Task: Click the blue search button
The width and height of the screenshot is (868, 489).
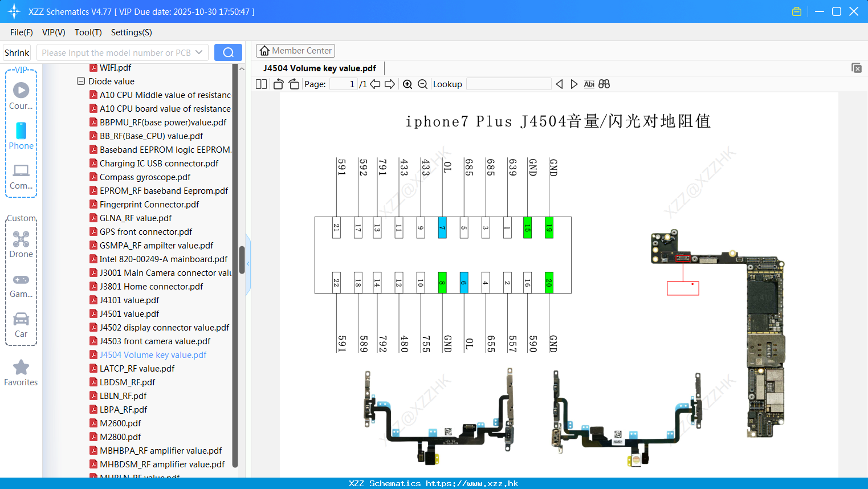Action: 228,52
